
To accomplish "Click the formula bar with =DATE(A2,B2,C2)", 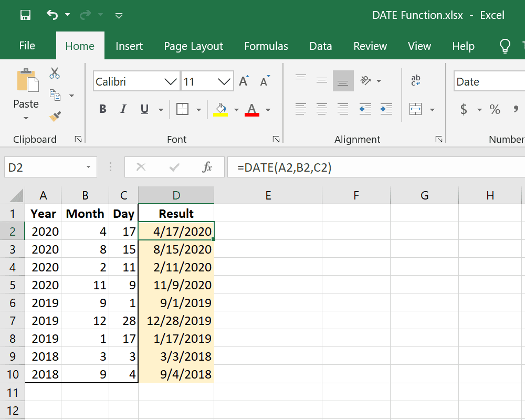I will click(x=376, y=167).
